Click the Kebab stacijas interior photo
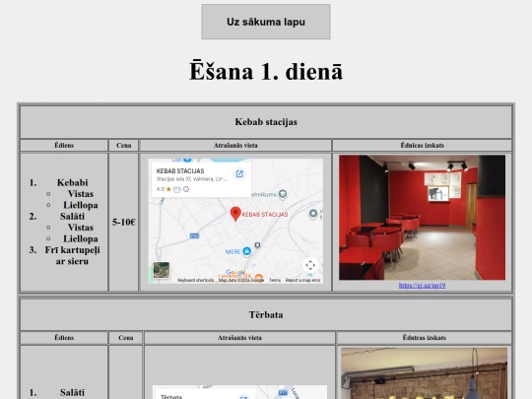 pyautogui.click(x=422, y=218)
